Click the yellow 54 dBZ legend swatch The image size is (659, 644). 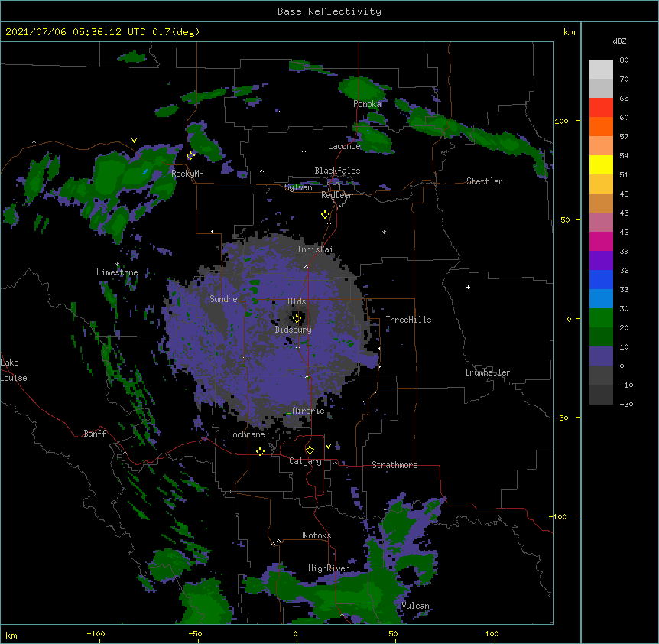coord(601,164)
